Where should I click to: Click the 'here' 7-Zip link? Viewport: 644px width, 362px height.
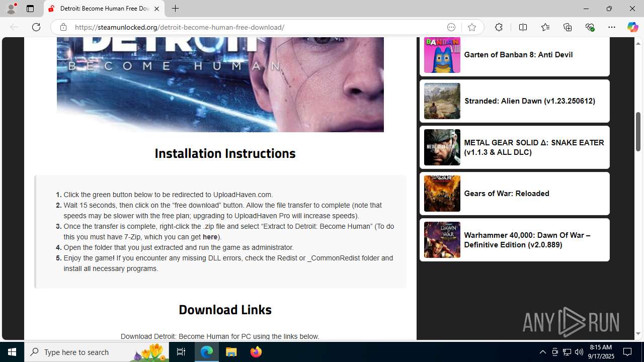tap(210, 237)
